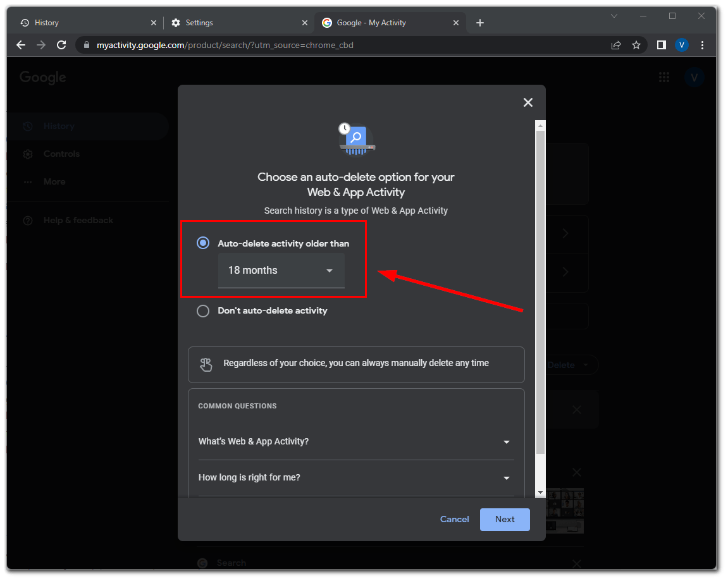
Task: Select the Controls item in the sidebar
Action: 60,154
